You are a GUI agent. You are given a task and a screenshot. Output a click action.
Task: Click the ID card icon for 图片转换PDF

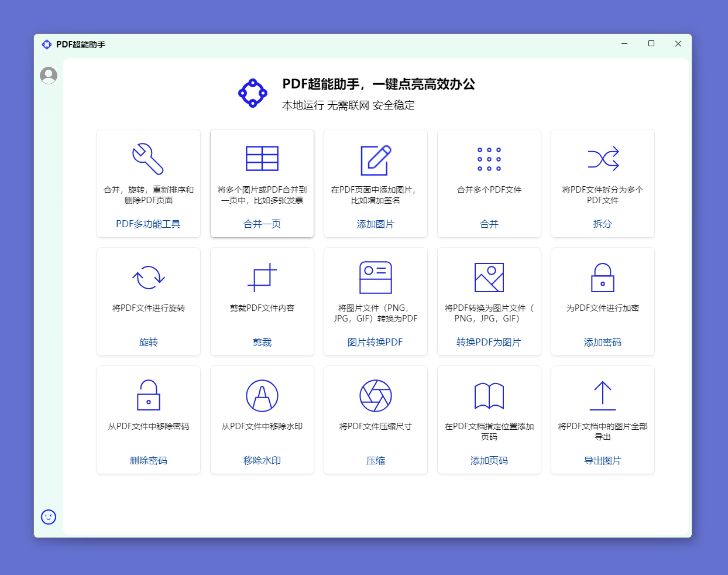376,278
